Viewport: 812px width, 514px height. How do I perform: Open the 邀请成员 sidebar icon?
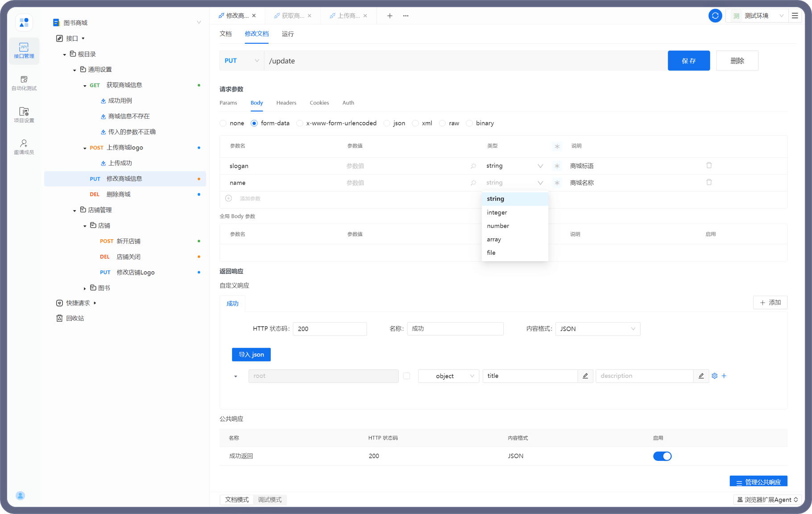click(x=24, y=147)
